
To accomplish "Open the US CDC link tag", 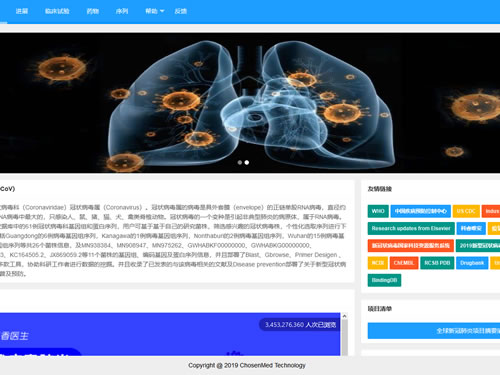I will [466, 211].
